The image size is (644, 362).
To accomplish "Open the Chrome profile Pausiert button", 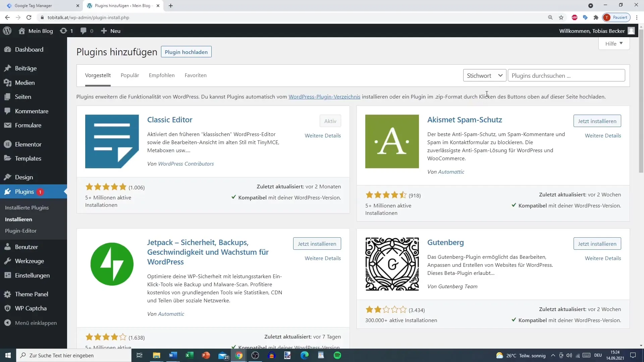I will pyautogui.click(x=616, y=17).
